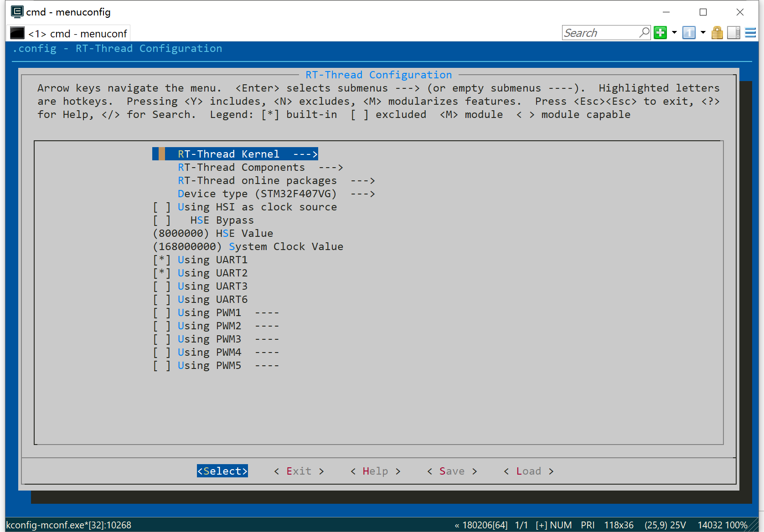Click the magnifier icon in the Search box
The image size is (764, 532).
click(644, 33)
